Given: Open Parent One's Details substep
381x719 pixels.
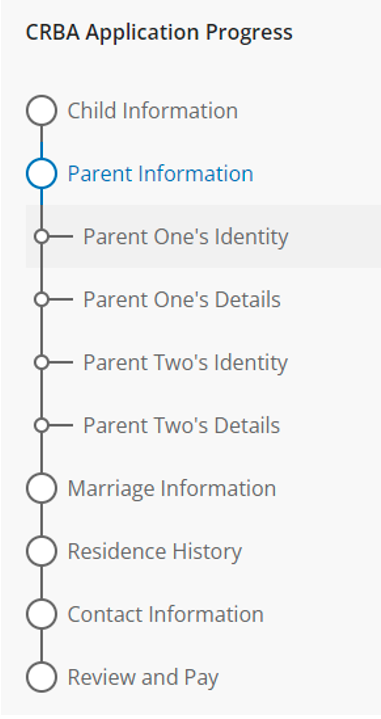Looking at the screenshot, I should point(182,299).
